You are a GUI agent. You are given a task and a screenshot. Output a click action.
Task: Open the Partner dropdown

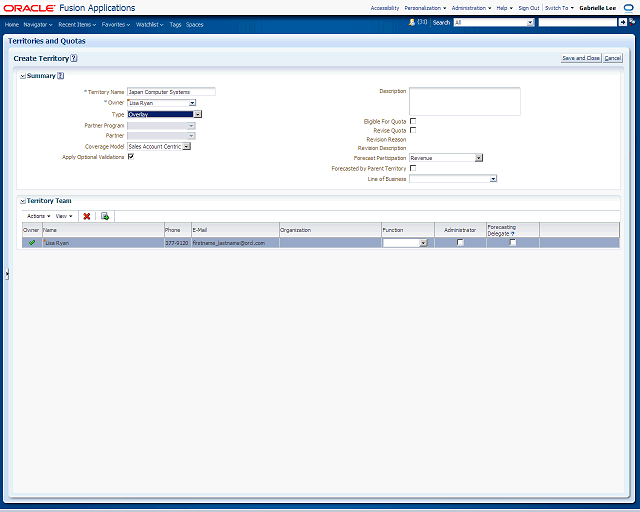coord(191,136)
